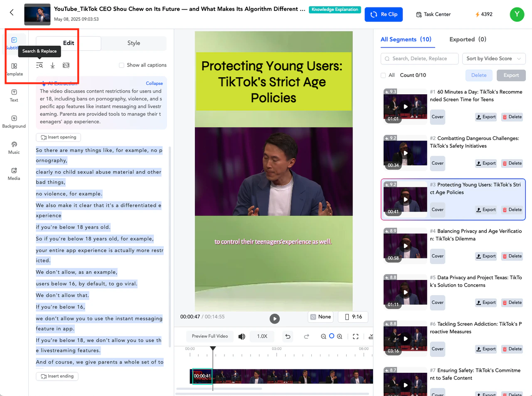Check the All segments checkbox
The height and width of the screenshot is (396, 532).
pos(383,75)
